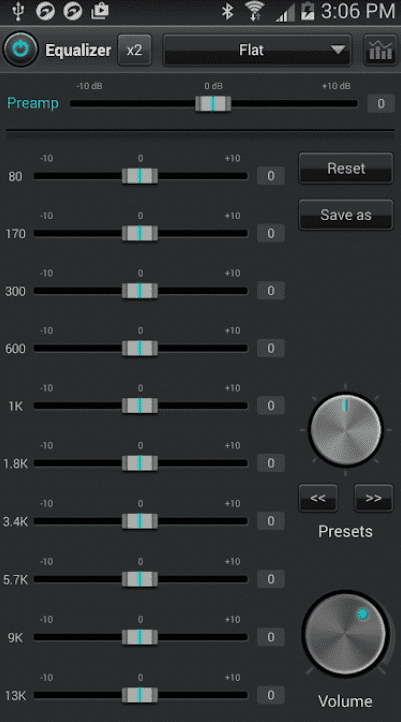Click the dropdown arrow next to Flat
This screenshot has width=401, height=722.
pos(338,49)
